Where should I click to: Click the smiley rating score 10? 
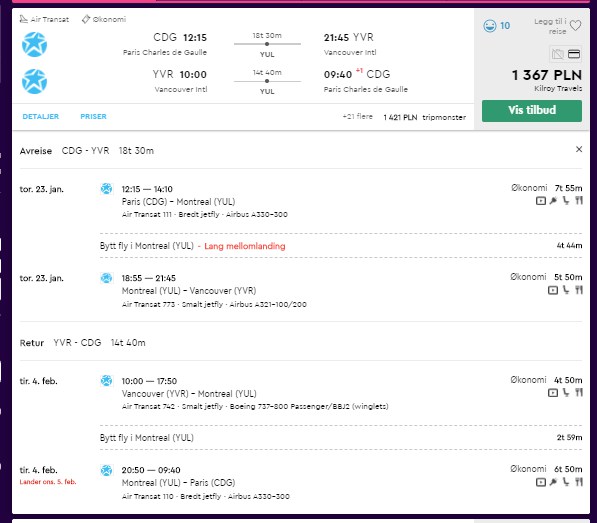(496, 26)
